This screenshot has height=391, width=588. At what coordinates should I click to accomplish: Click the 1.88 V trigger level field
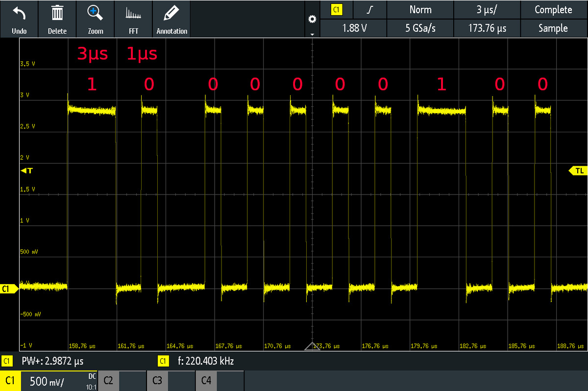tap(353, 28)
